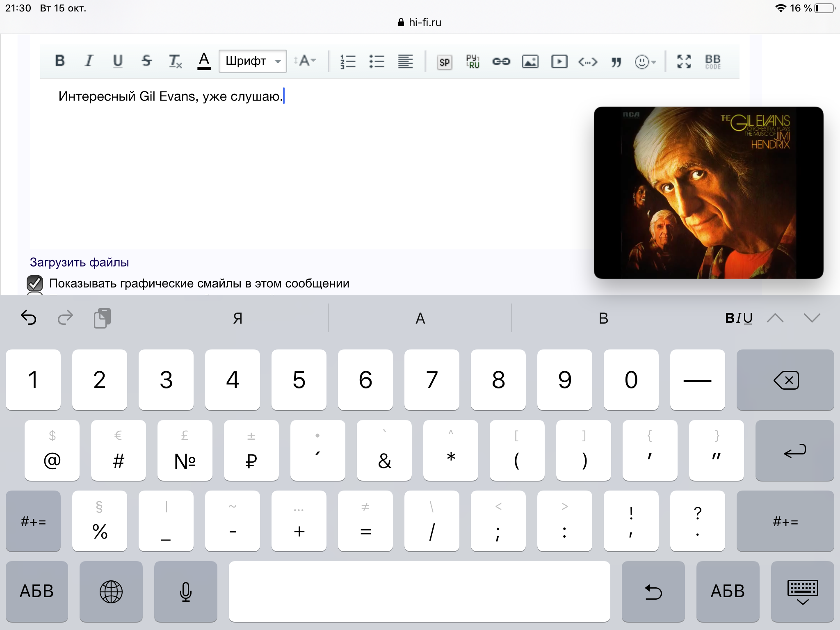Insert a hyperlink using link icon
840x630 pixels.
pyautogui.click(x=501, y=62)
